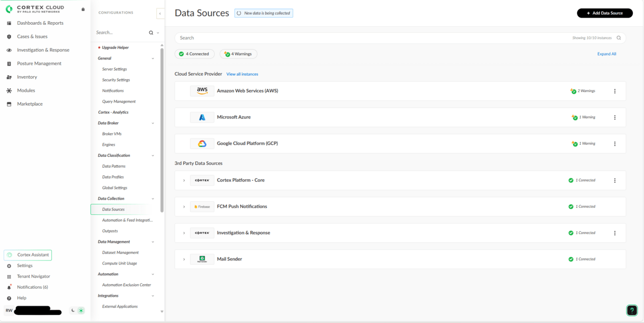Click View all instances link
The image size is (644, 323).
pyautogui.click(x=242, y=74)
